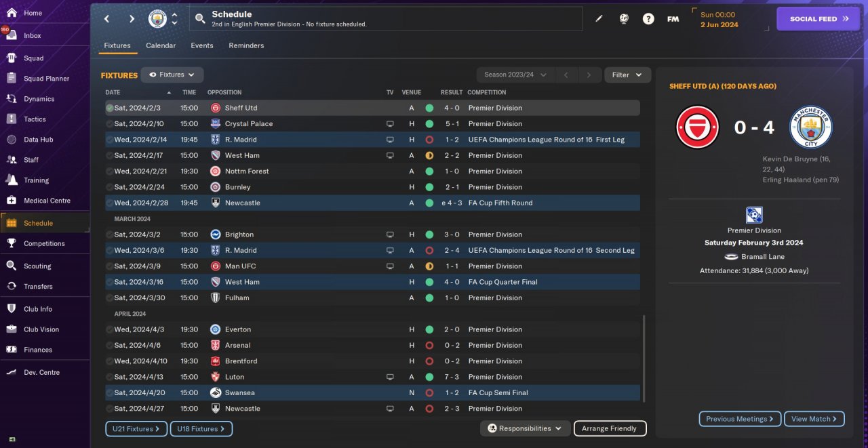Open the Data Hub sidebar icon
The height and width of the screenshot is (448, 868).
pyautogui.click(x=11, y=140)
